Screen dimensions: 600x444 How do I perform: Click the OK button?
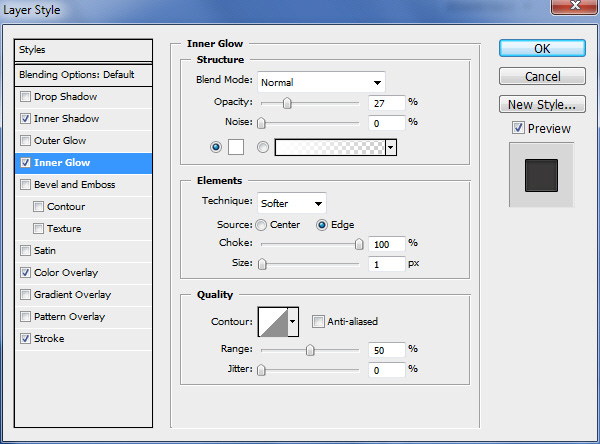[x=542, y=49]
